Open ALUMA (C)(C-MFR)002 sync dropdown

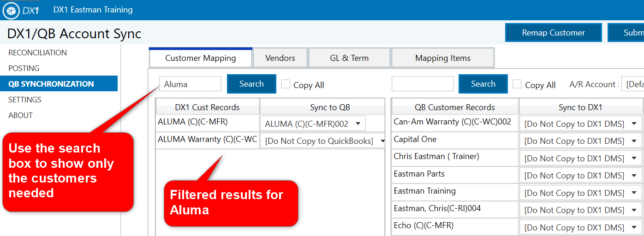313,124
